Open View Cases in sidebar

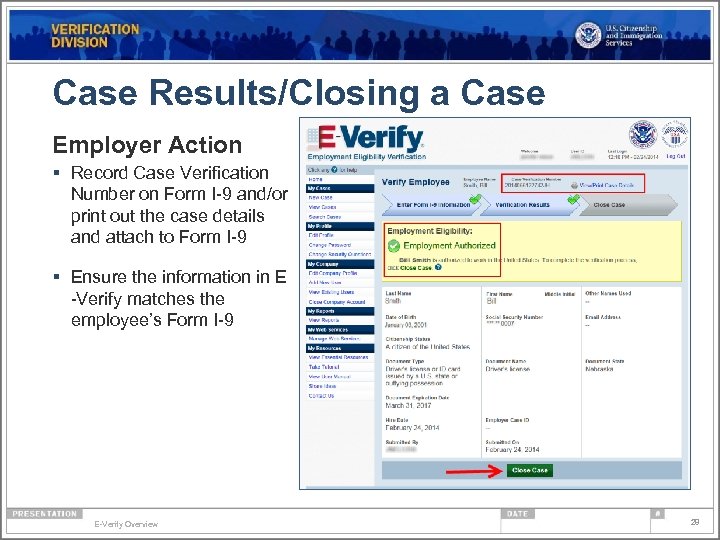[x=322, y=207]
